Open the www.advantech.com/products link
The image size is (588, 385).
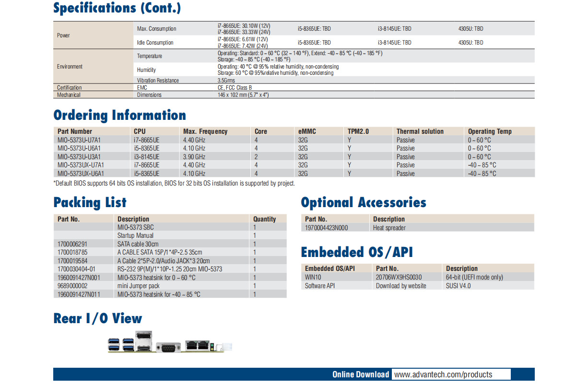point(443,374)
